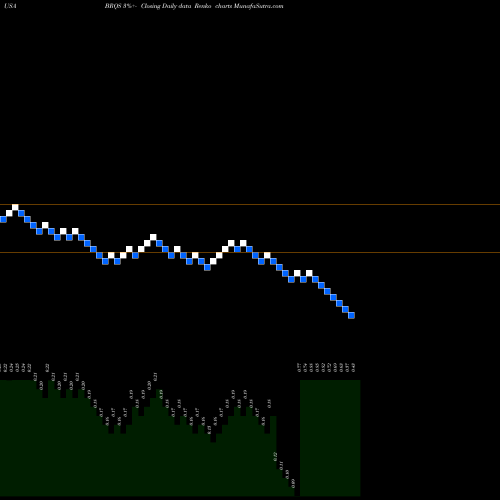Select the last blue Renko brick
This screenshot has width=500, height=500.
(x=351, y=315)
